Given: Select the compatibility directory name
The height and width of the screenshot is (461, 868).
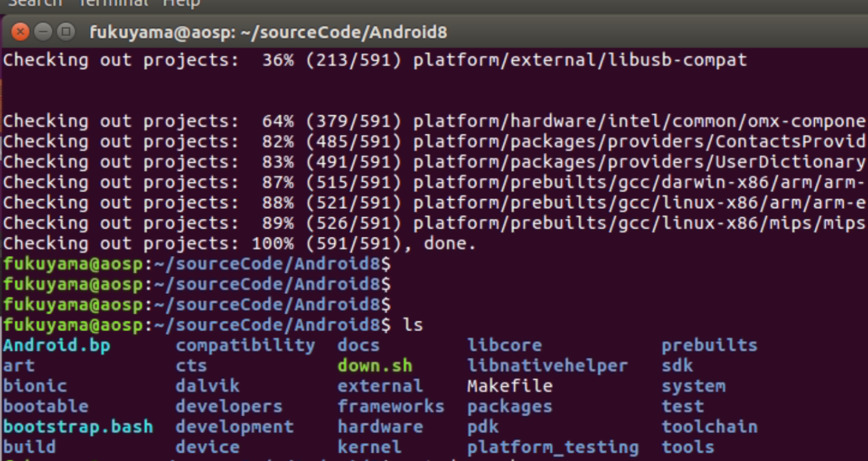Looking at the screenshot, I should (x=245, y=346).
